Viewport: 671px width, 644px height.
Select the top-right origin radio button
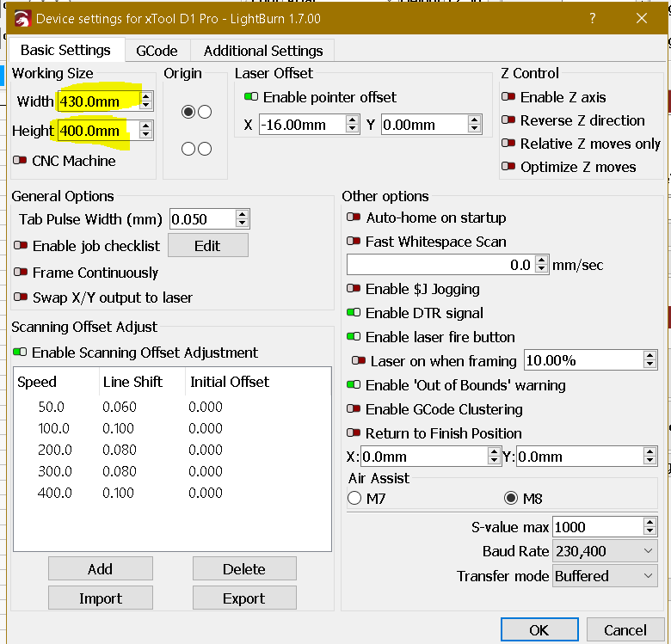tap(205, 112)
